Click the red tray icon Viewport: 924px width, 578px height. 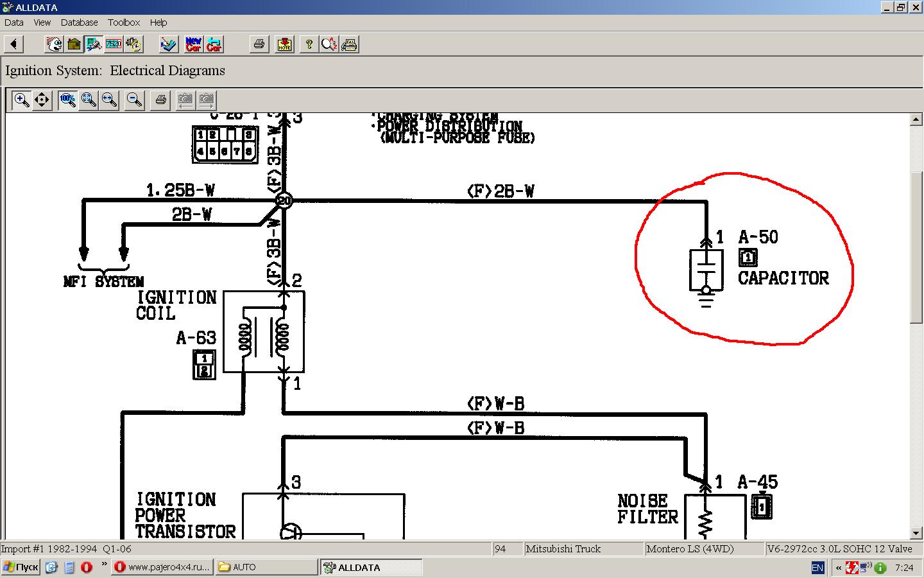pyautogui.click(x=852, y=568)
